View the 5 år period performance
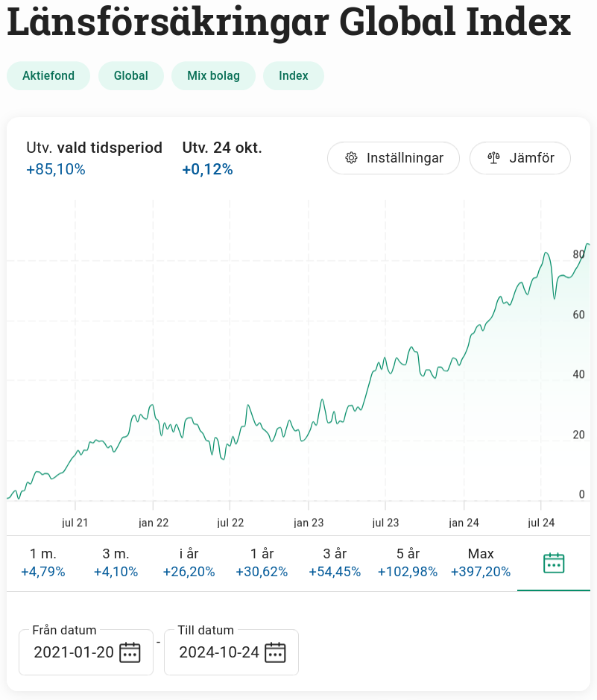Viewport: 597px width, 700px height. 408,563
